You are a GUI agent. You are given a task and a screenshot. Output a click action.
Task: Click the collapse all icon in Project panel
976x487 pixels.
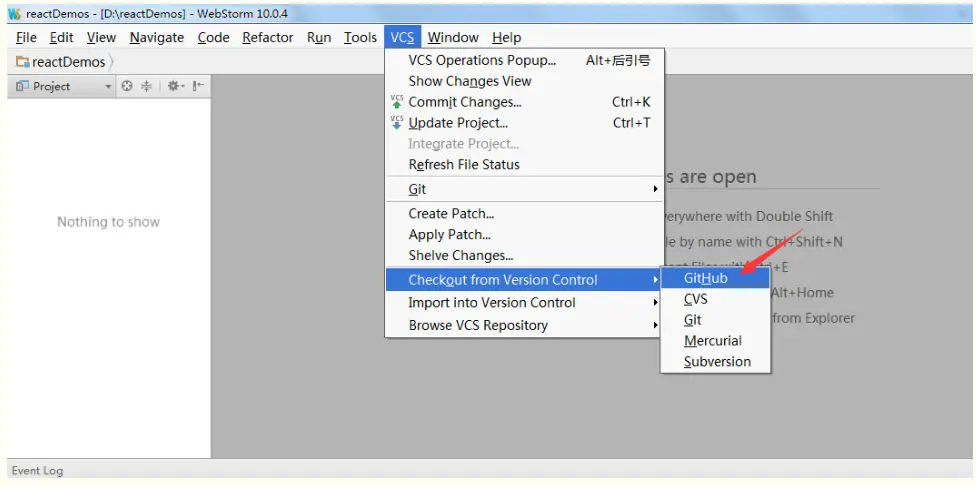[146, 87]
